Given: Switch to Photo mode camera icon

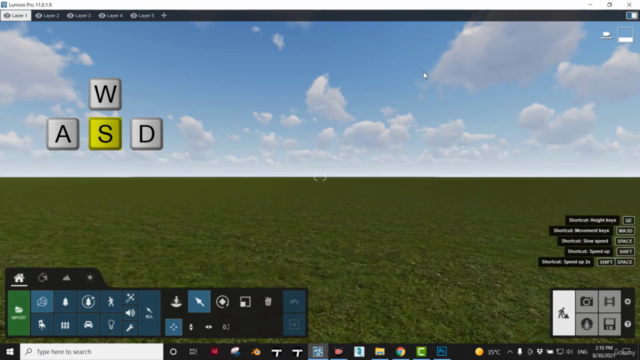Looking at the screenshot, I should point(587,302).
